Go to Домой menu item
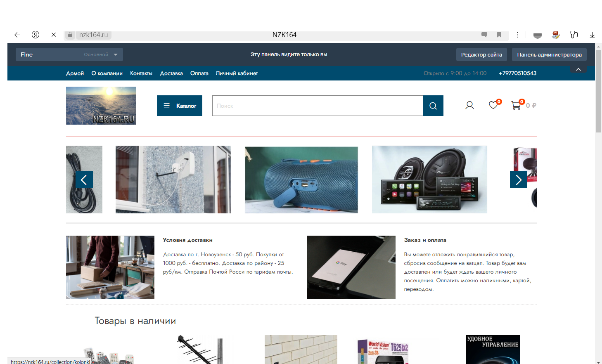This screenshot has height=364, width=602. pos(75,73)
